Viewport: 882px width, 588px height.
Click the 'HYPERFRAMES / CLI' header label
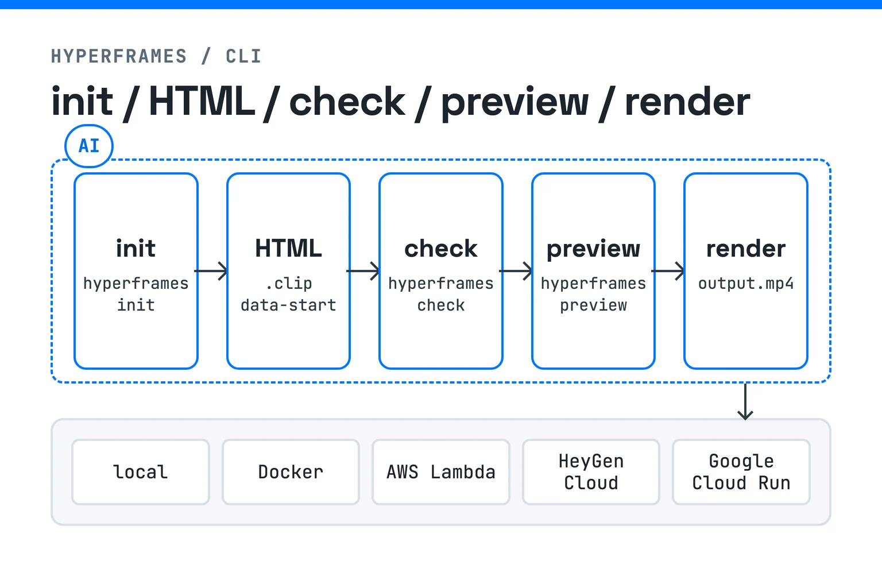156,56
